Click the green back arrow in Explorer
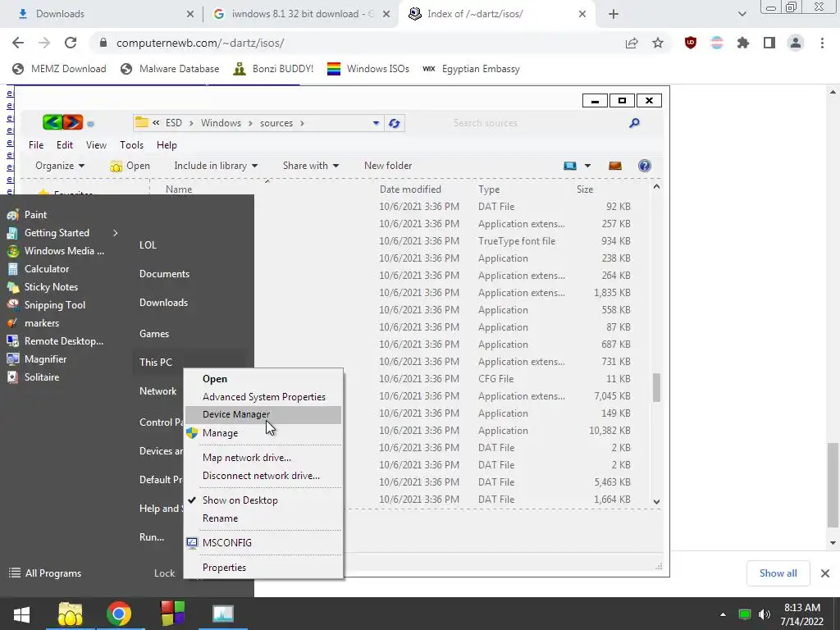 pos(52,123)
